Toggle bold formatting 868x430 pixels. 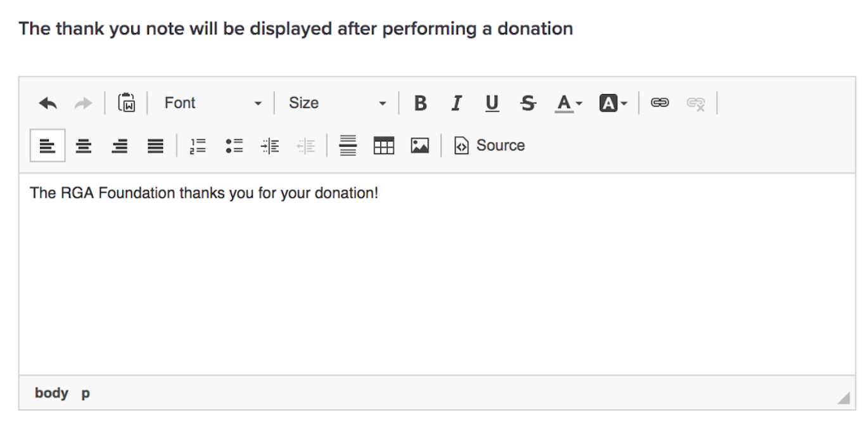pos(420,103)
